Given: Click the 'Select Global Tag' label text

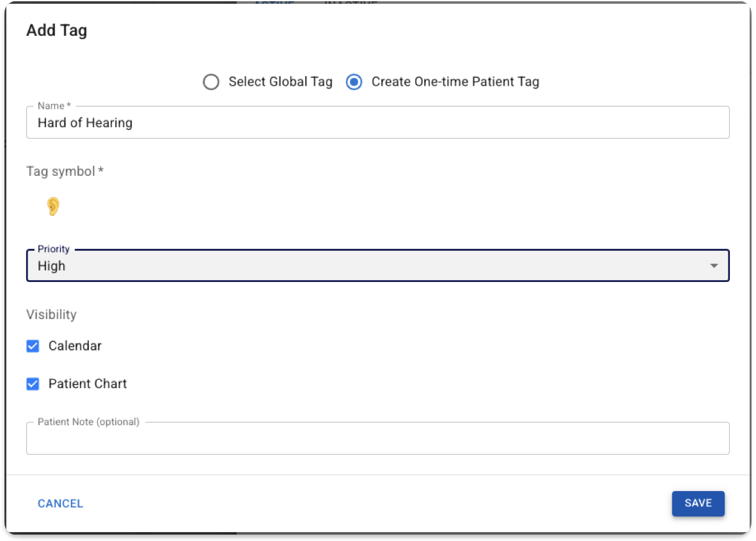Looking at the screenshot, I should 280,82.
